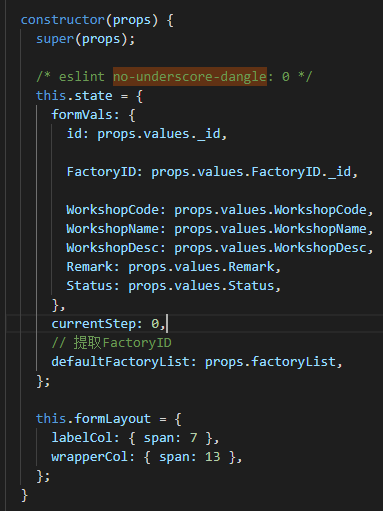Viewport: 383px width, 511px height.
Task: Click the 'wrapperCol' key
Action: point(90,457)
